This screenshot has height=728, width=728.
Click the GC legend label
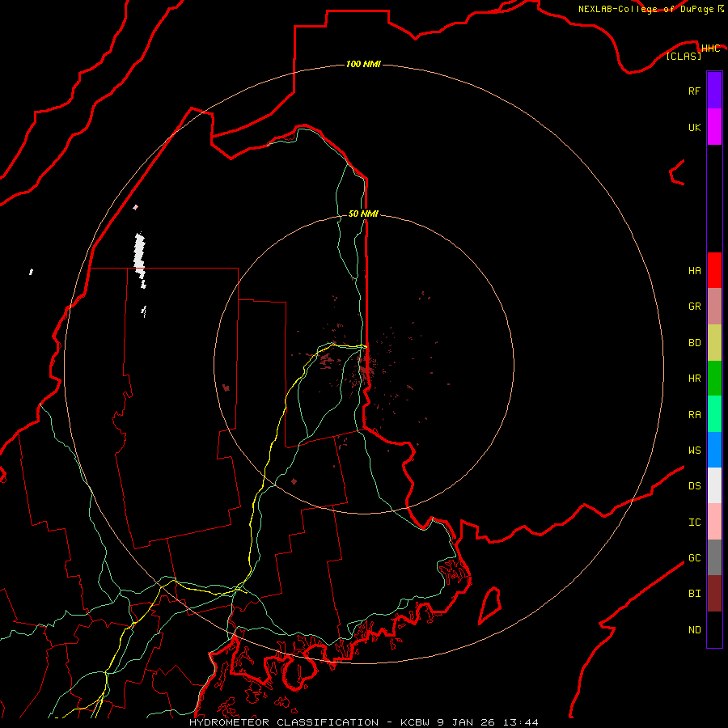[694, 557]
